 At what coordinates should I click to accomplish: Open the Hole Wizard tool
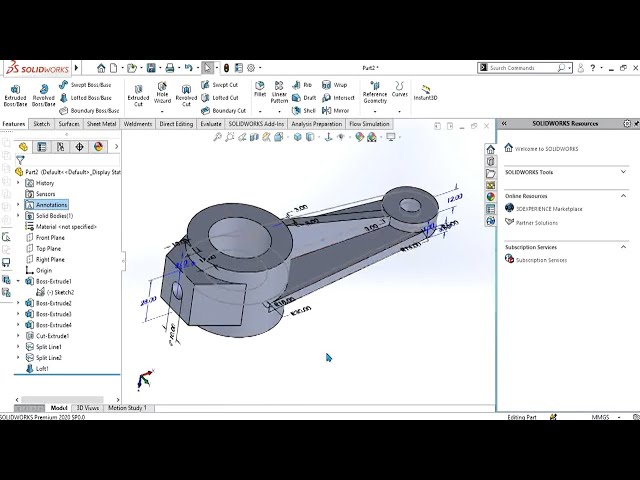click(x=162, y=92)
